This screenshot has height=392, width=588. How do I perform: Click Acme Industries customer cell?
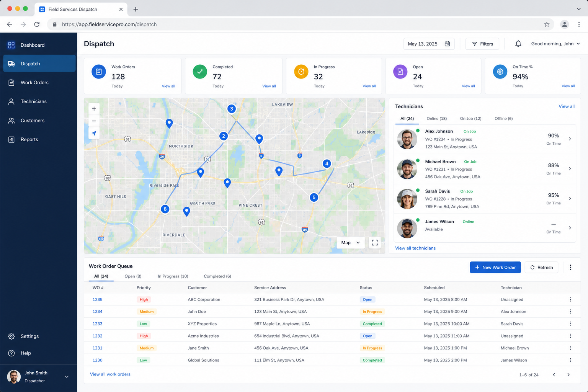click(x=203, y=336)
